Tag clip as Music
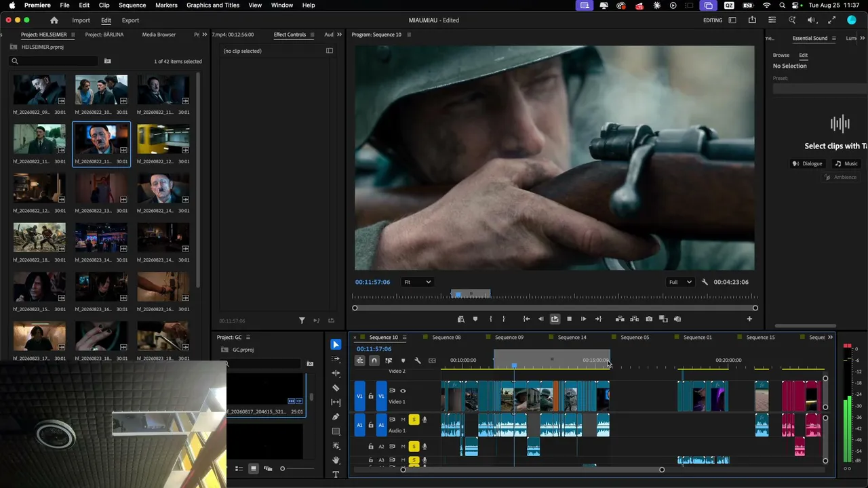868x488 pixels. pos(846,163)
